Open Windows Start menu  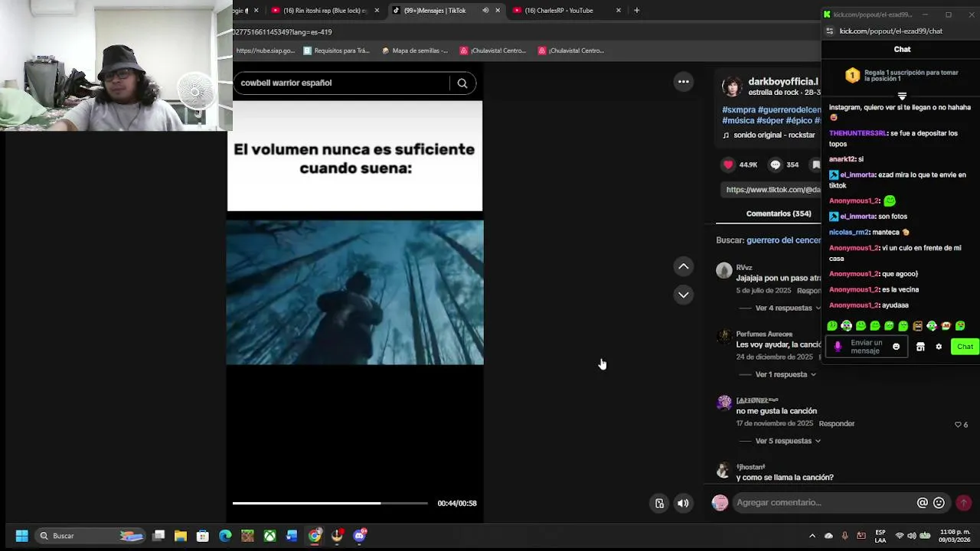coord(21,536)
